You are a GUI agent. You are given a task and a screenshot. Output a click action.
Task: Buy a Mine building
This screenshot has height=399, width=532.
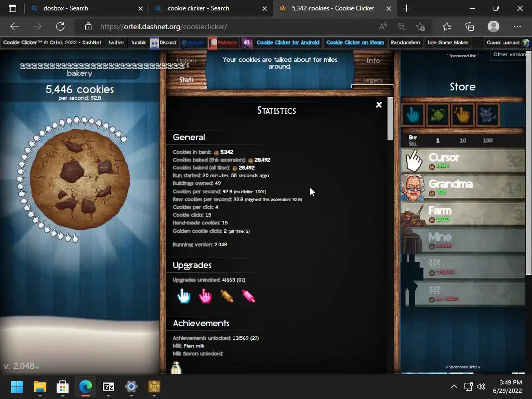pyautogui.click(x=463, y=240)
